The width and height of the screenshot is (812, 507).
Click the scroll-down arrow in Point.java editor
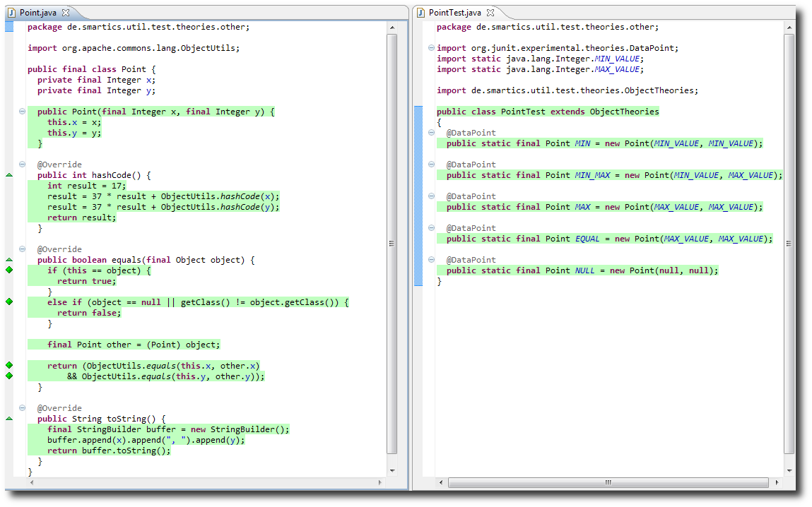(392, 470)
